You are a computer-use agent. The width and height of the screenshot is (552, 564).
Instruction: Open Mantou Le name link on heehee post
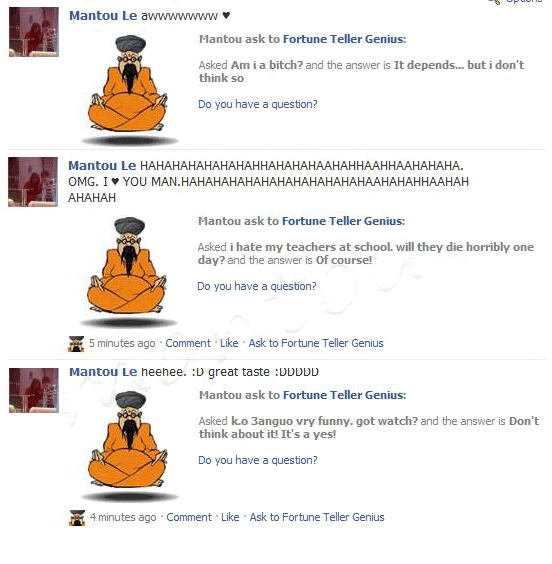[103, 372]
